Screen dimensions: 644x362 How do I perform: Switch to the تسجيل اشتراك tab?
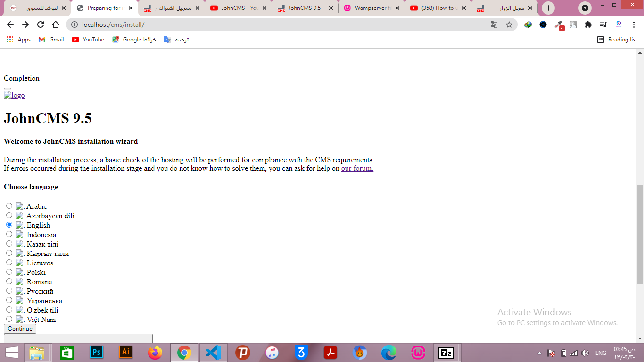(x=171, y=8)
